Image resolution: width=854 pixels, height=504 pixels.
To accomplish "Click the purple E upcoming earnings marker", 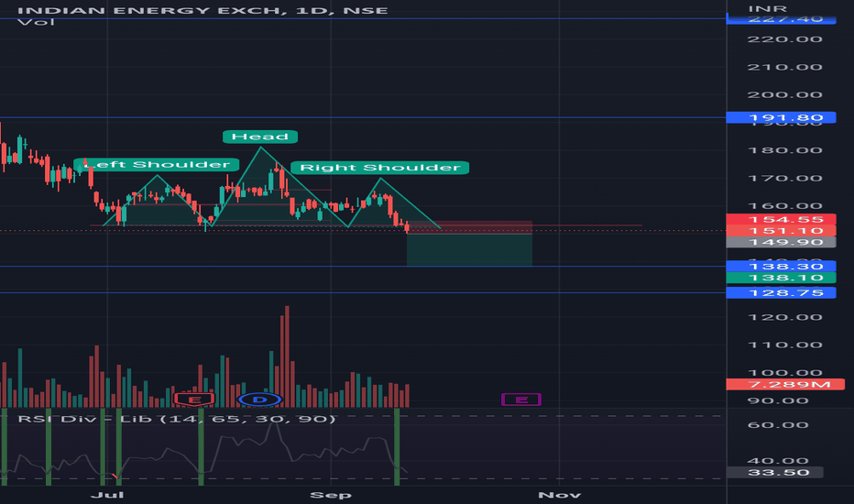I will (521, 400).
